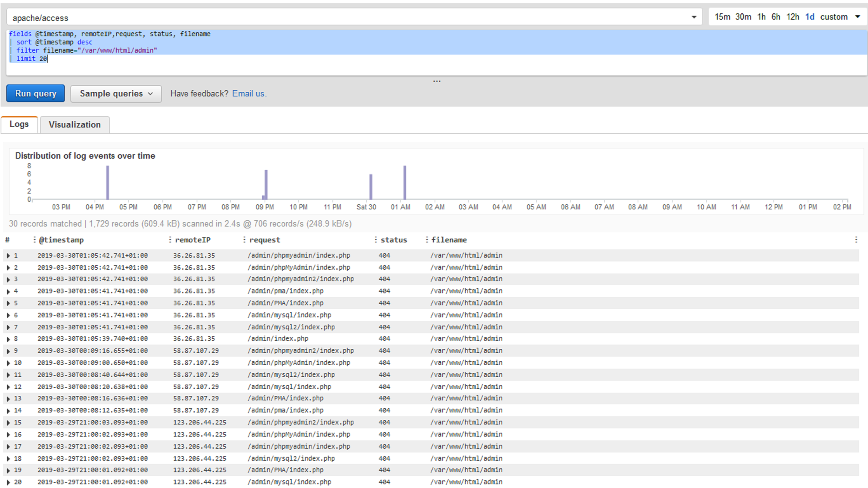Click the query editor resize handle dots
This screenshot has width=868, height=488.
click(x=437, y=81)
